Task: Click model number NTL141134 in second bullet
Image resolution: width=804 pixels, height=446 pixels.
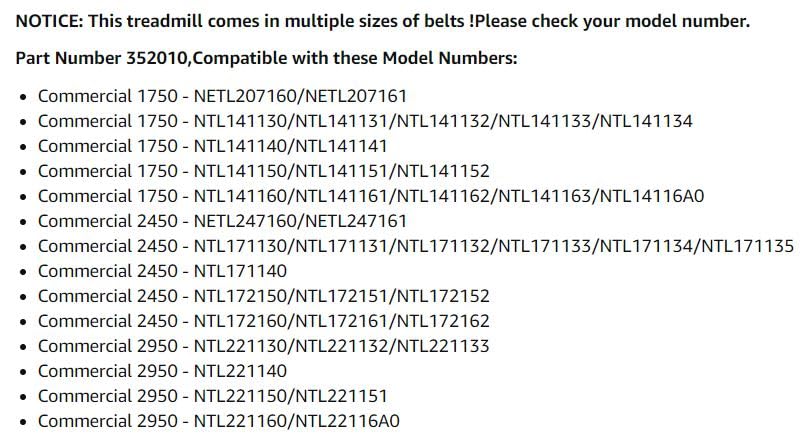Action: click(x=647, y=121)
